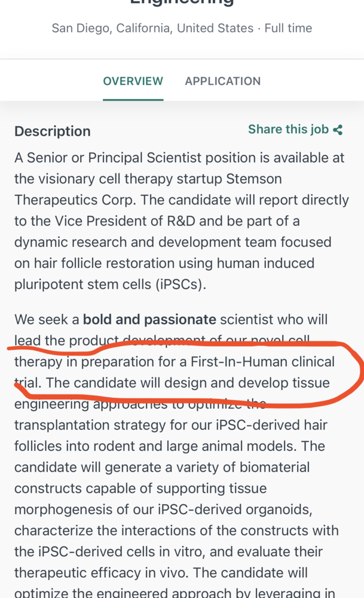Click the bold and passionate bold text
364x598 pixels.
pyautogui.click(x=149, y=320)
